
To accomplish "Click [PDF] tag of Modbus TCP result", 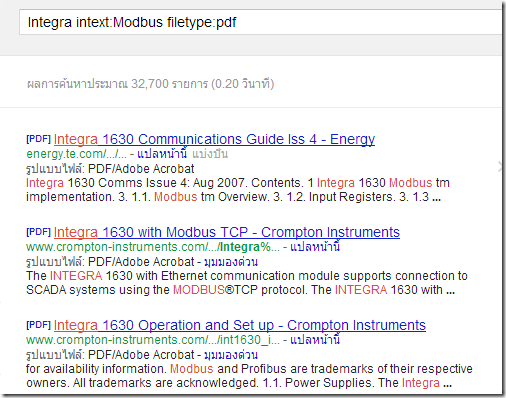I will point(38,232).
